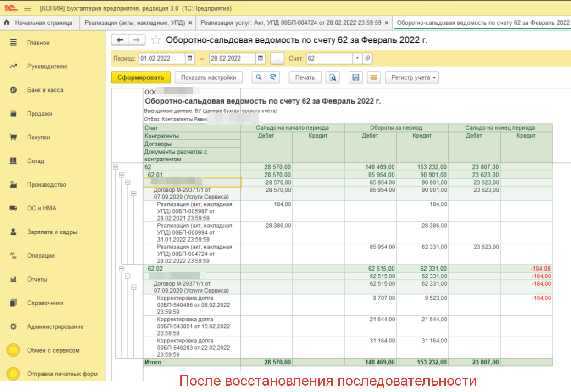Viewport: 571px width, 392px height.
Task: Switch to Реализация услуг: Акт, УПД 00БП-004724 tab
Action: [291, 22]
